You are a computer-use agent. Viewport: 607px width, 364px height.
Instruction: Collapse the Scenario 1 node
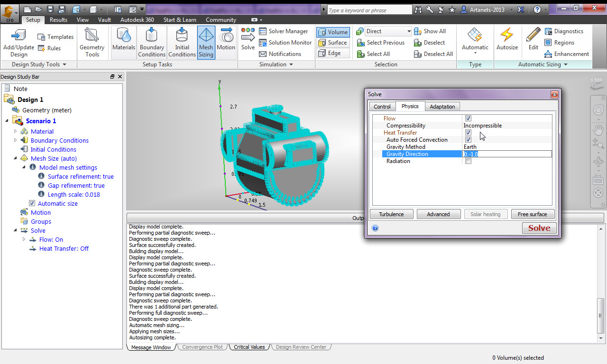[x=7, y=121]
